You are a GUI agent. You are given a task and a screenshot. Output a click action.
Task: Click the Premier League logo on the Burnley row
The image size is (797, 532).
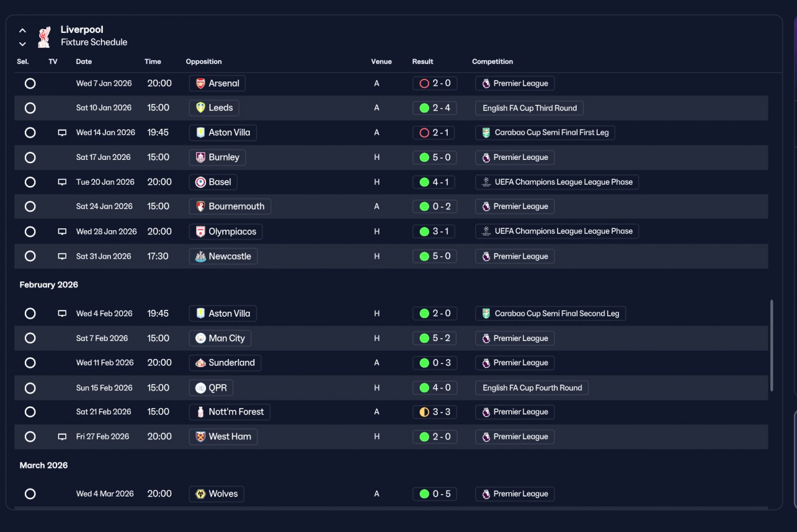click(x=486, y=157)
